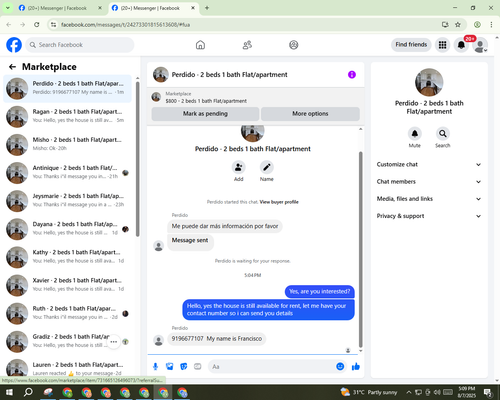Click the Facebook logo
The height and width of the screenshot is (400, 500).
click(14, 45)
